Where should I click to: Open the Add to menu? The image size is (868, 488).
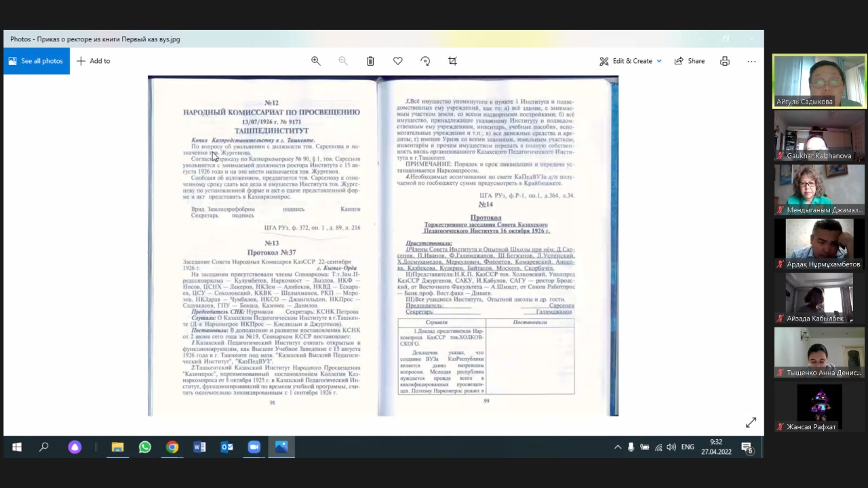pos(94,61)
